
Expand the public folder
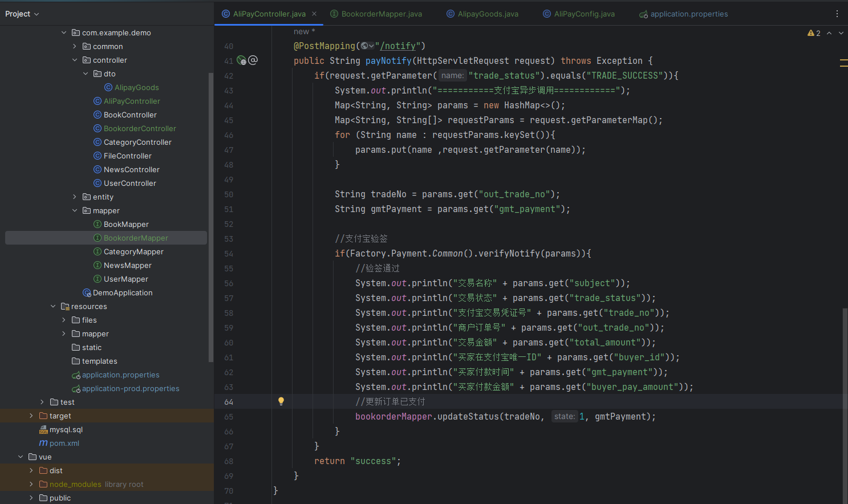click(x=31, y=498)
